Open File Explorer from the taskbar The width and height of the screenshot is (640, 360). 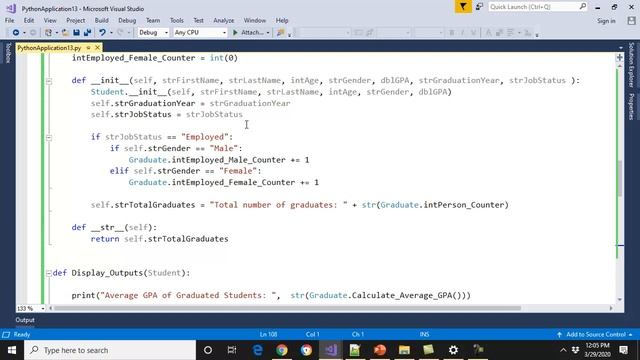coord(404,350)
